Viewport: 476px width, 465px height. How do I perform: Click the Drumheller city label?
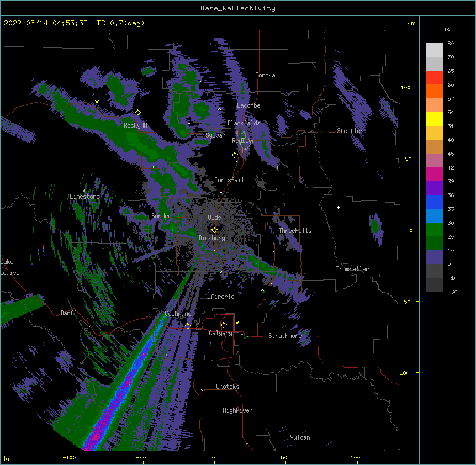pos(352,269)
